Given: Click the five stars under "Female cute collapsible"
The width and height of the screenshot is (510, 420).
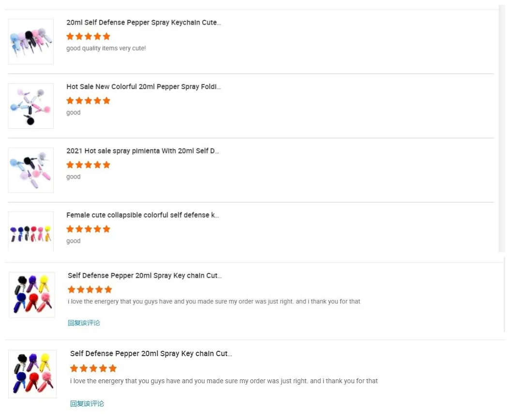Looking at the screenshot, I should point(88,229).
